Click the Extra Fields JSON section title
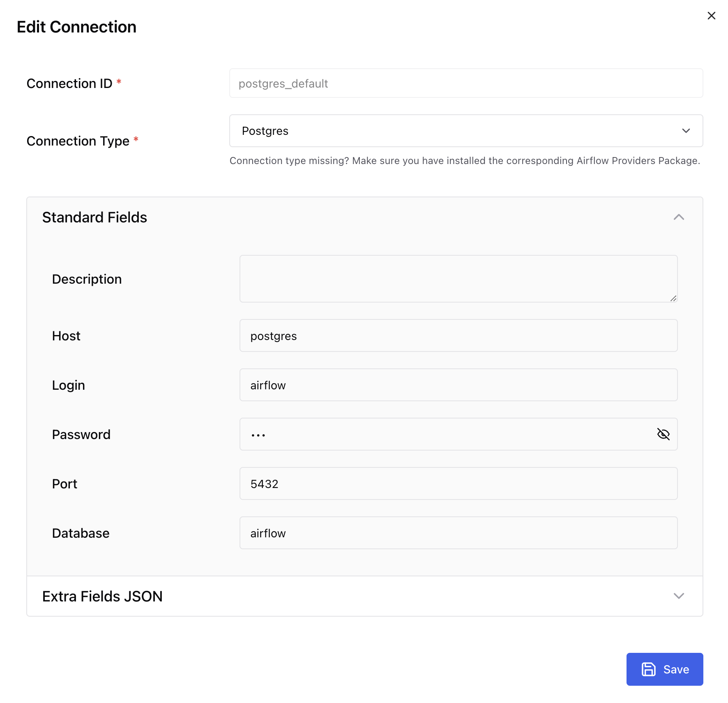This screenshot has height=703, width=728. (x=102, y=596)
